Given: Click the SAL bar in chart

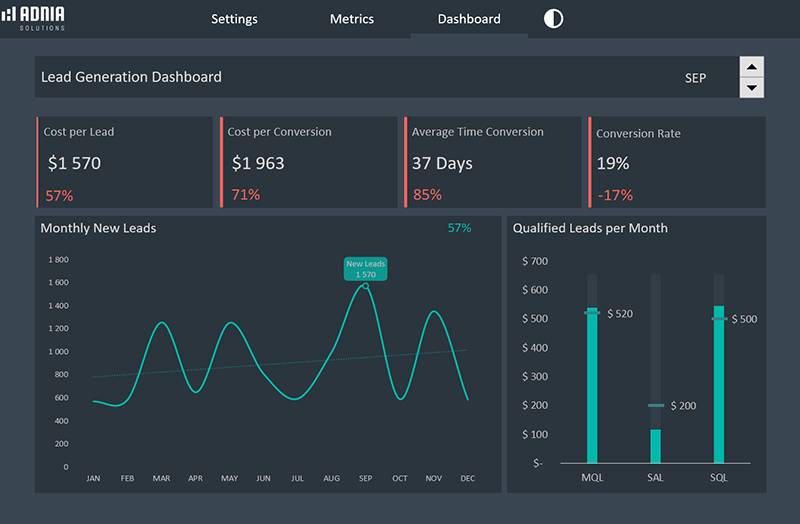Looking at the screenshot, I should (656, 445).
